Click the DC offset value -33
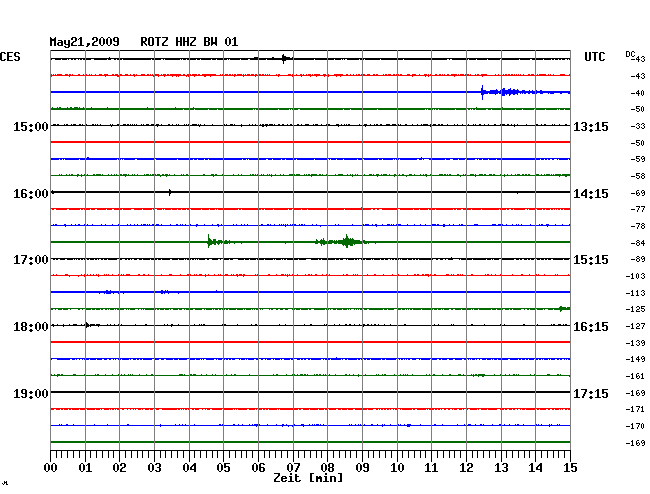The width and height of the screenshot is (650, 494). coord(638,126)
